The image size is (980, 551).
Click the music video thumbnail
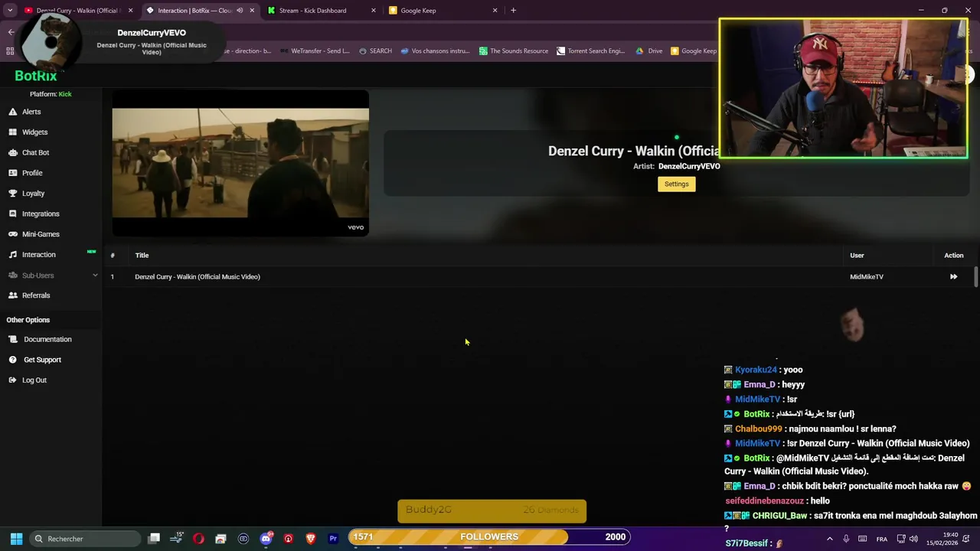coord(240,163)
